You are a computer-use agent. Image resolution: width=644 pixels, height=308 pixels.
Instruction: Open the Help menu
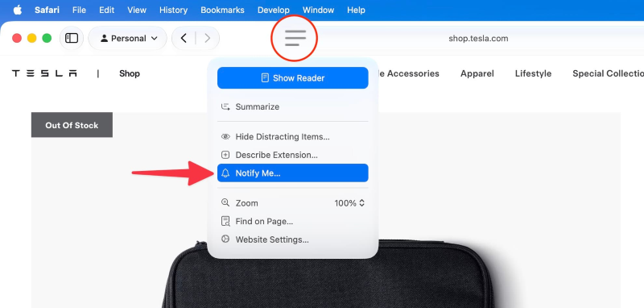[x=356, y=10]
